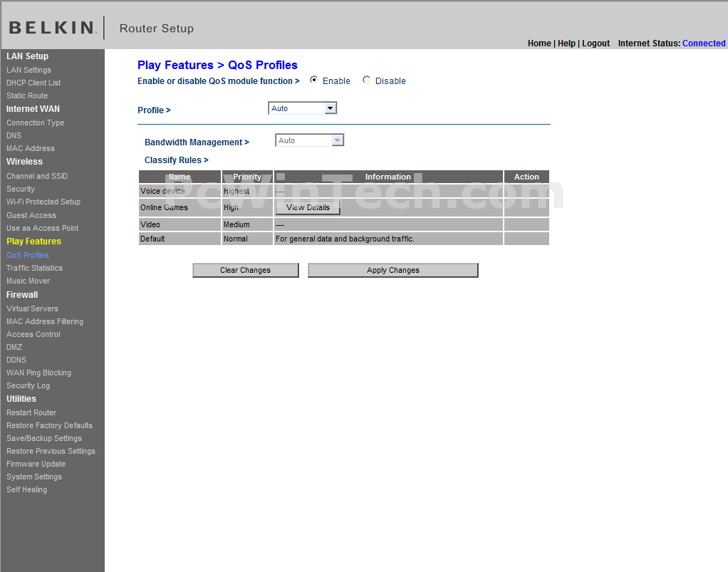Open MAC Address Filtering page

45,321
